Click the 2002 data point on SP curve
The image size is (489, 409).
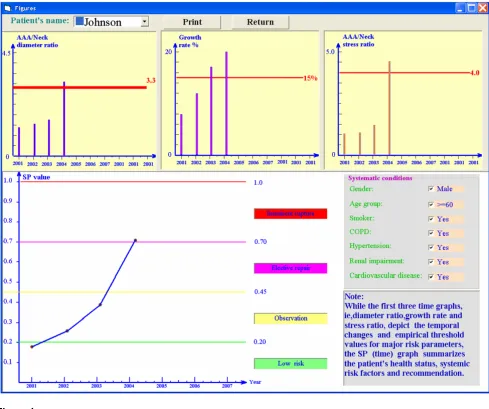(67, 331)
